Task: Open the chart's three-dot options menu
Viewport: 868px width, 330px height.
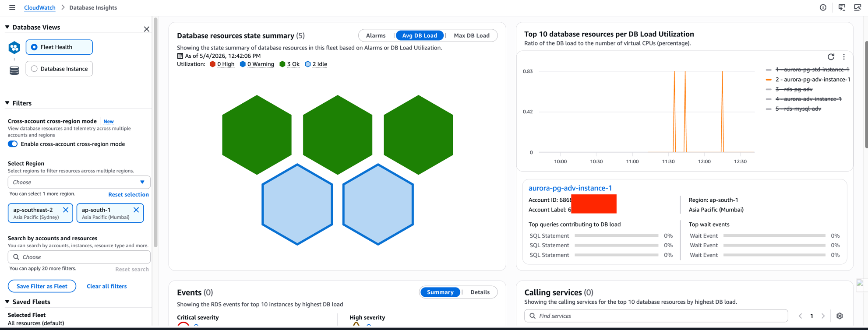Action: (x=844, y=57)
